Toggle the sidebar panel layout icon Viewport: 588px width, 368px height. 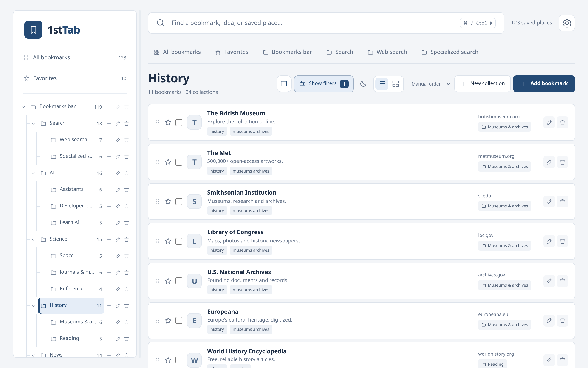tap(284, 84)
